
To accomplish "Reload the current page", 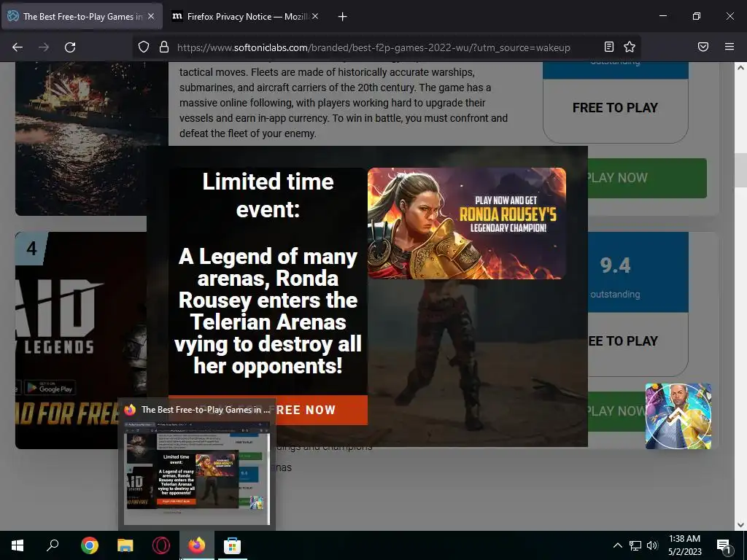I will pos(70,47).
